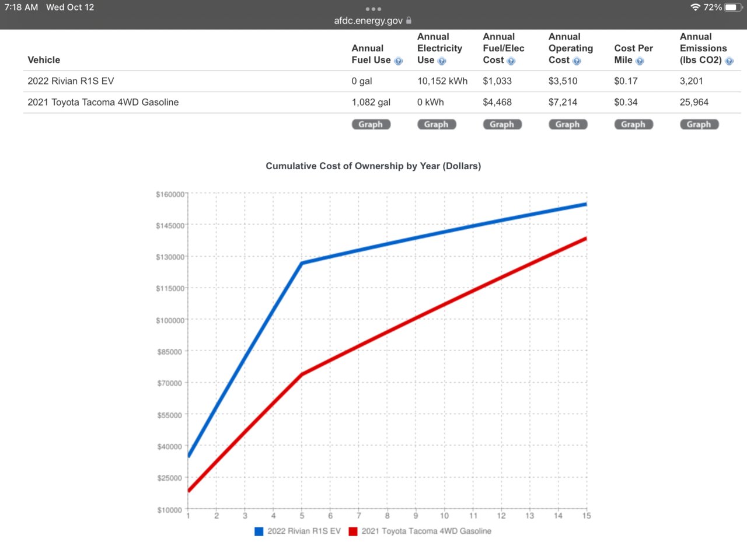Tap the battery icon in status bar
The width and height of the screenshot is (747, 560).
point(734,8)
